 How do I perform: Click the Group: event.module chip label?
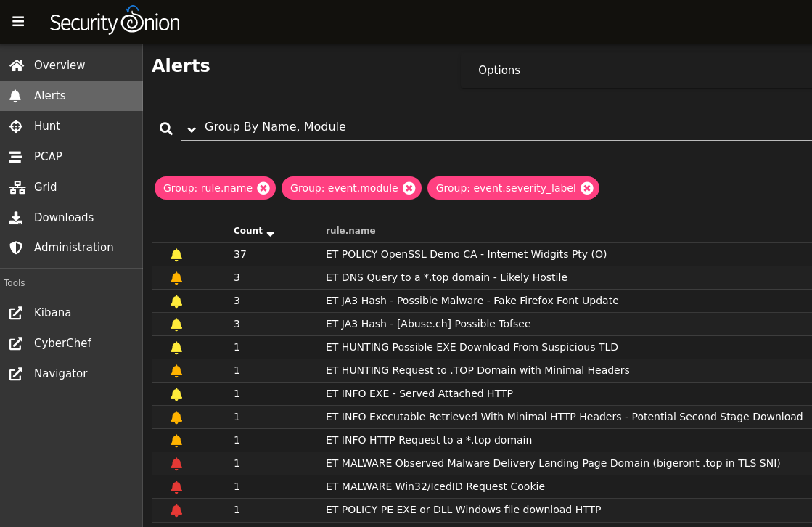pyautogui.click(x=344, y=188)
